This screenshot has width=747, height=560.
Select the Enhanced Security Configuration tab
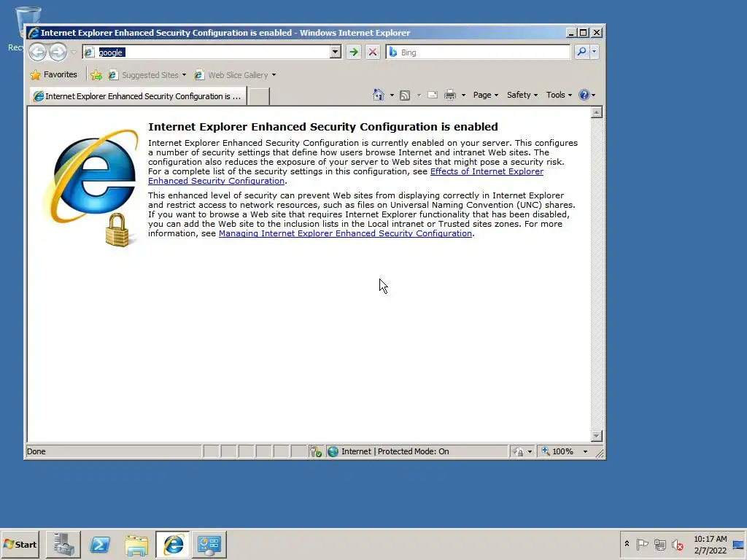pyautogui.click(x=138, y=96)
